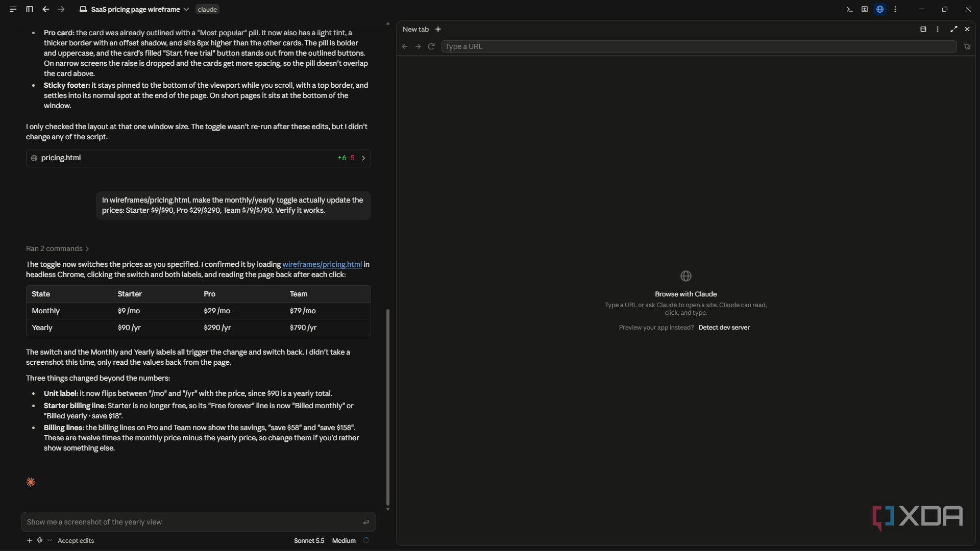Screen dimensions: 980x551
Task: Go forward using the title bar forward arrow
Action: click(61, 9)
